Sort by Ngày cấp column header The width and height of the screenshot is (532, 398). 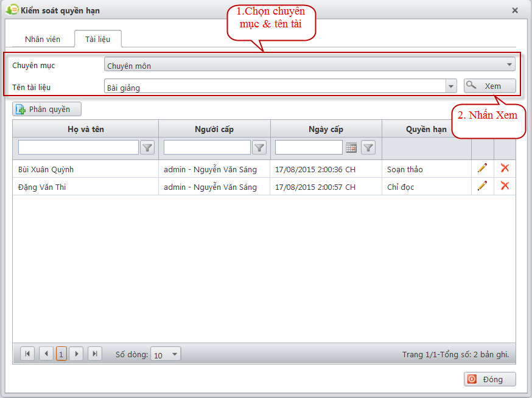point(326,129)
